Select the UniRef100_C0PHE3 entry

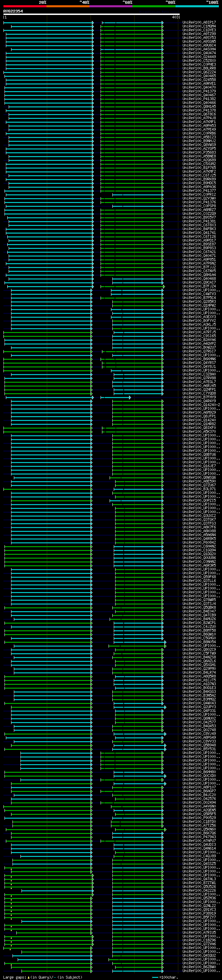(x=199, y=64)
